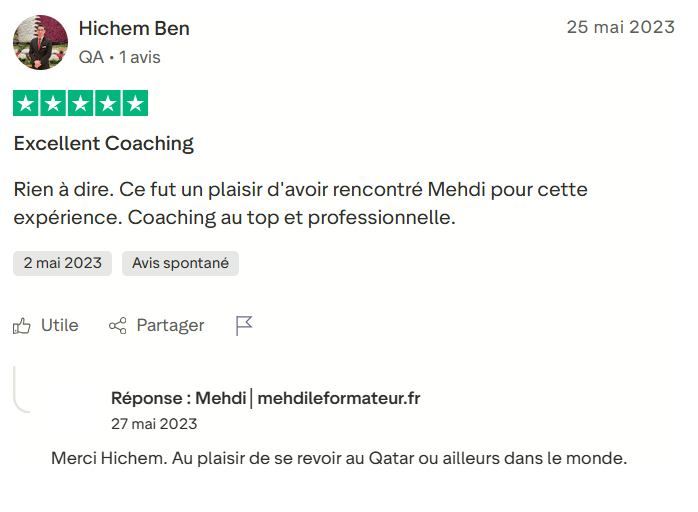The width and height of the screenshot is (698, 512).
Task: Click the fifth green star of the rating
Action: point(135,103)
